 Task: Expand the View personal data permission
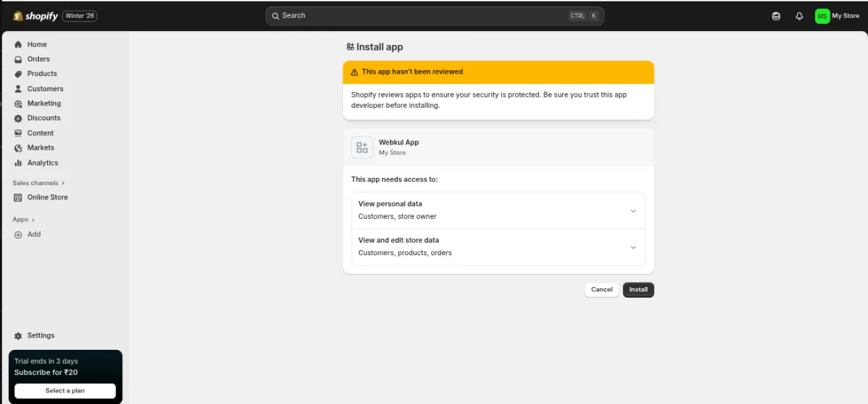(x=633, y=211)
